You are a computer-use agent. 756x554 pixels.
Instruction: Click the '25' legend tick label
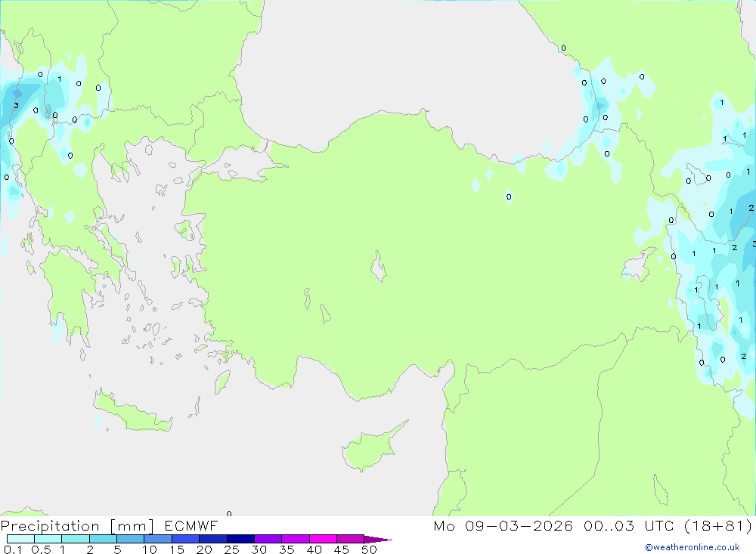(x=232, y=549)
